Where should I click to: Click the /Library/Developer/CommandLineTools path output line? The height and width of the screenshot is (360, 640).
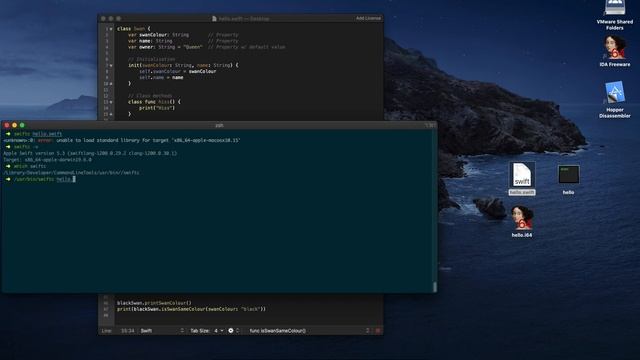tap(71, 173)
